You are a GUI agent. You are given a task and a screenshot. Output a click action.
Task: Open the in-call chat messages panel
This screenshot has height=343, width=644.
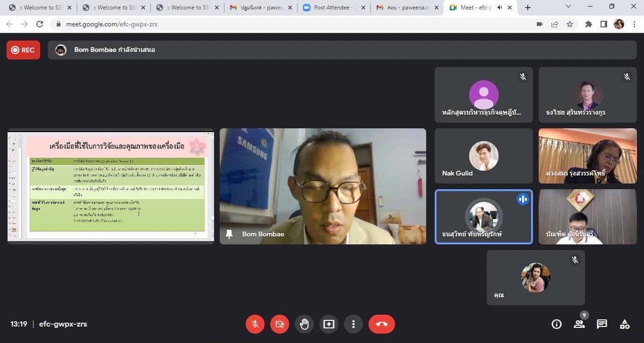point(601,324)
